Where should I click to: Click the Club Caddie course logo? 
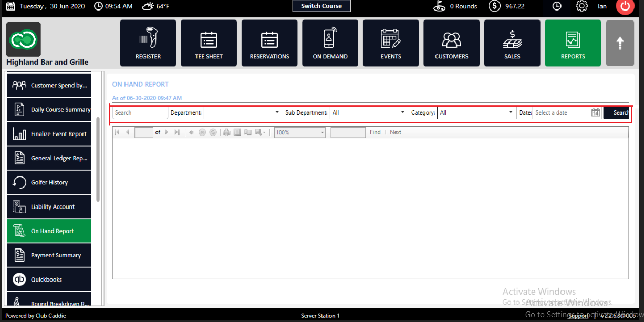[x=24, y=39]
